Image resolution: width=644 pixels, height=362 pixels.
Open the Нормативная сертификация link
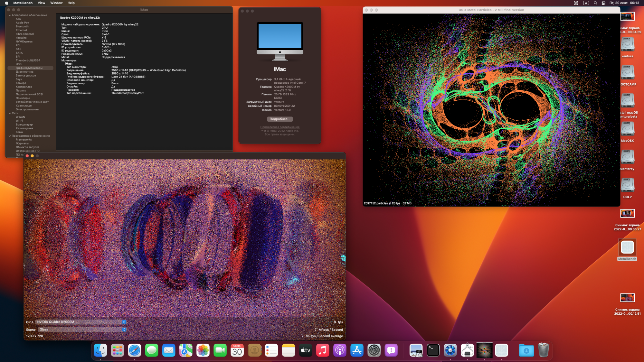(279, 127)
